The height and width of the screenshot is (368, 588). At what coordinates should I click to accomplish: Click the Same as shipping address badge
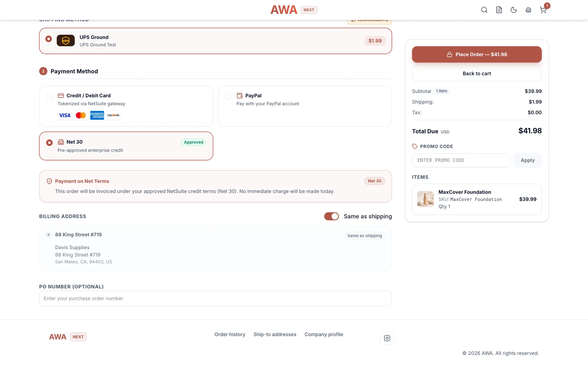[x=365, y=236]
